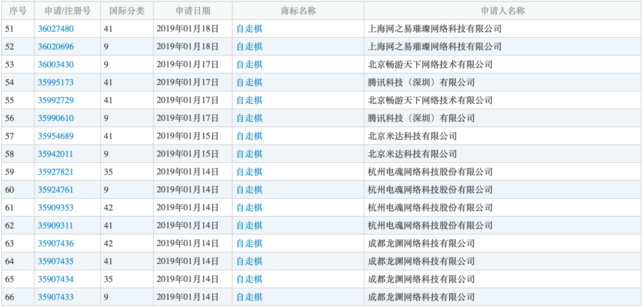The width and height of the screenshot is (644, 308).
Task: Select applicant 腾讯科技（深圳）有限公司 in row 54
Action: pyautogui.click(x=422, y=82)
